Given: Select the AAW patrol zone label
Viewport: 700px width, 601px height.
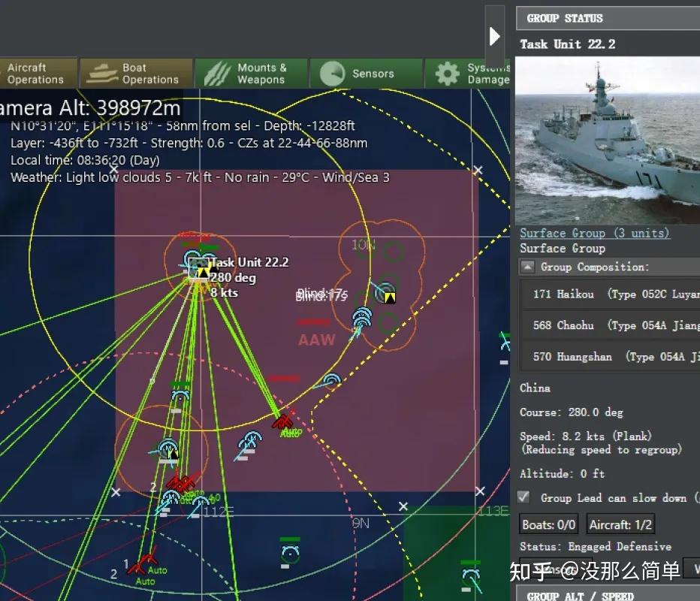Looking at the screenshot, I should tap(316, 340).
